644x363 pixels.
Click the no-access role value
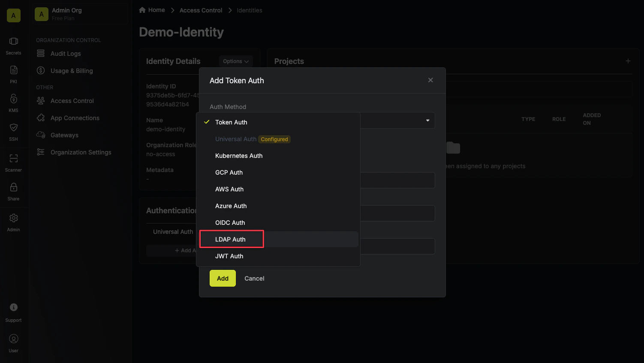click(160, 154)
